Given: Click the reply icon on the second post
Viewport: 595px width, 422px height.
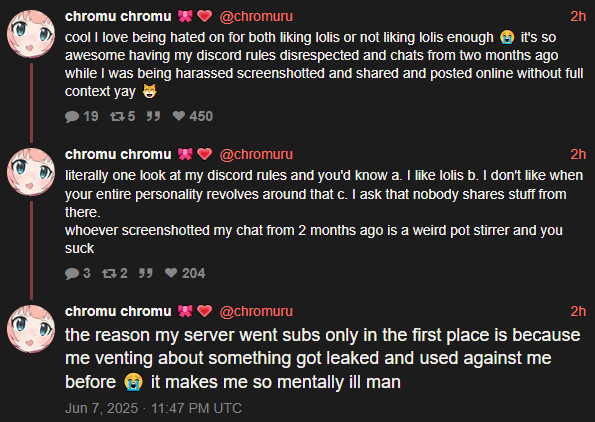Looking at the screenshot, I should (x=72, y=274).
